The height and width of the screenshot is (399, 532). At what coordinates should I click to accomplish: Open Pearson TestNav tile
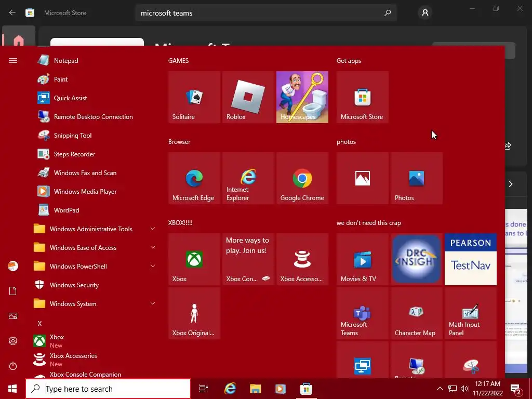tap(471, 259)
